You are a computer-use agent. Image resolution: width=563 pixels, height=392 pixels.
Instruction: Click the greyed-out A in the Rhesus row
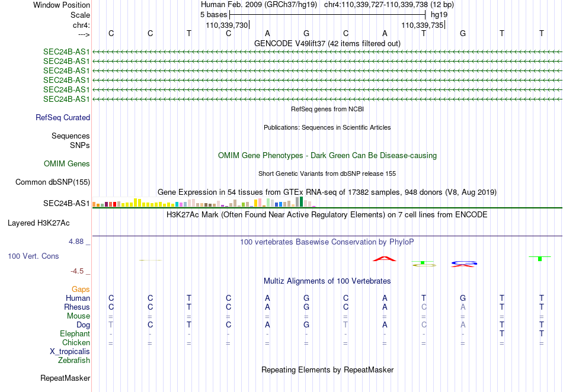[463, 307]
